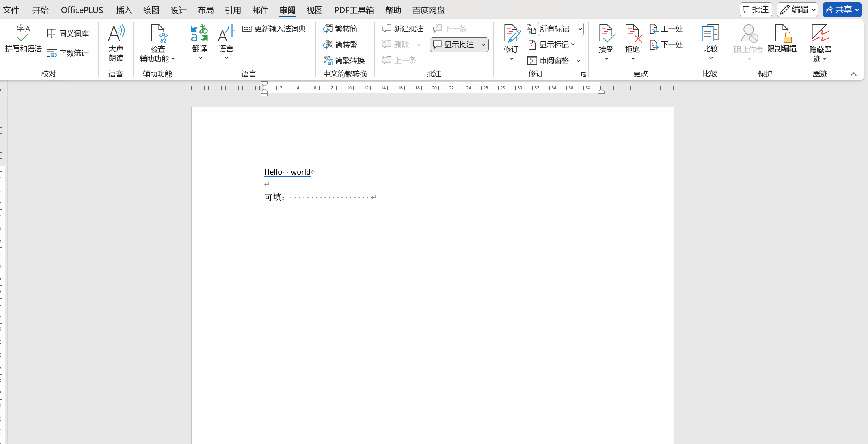The width and height of the screenshot is (868, 444).
Task: Open the Layout (布局) tab
Action: (x=205, y=10)
